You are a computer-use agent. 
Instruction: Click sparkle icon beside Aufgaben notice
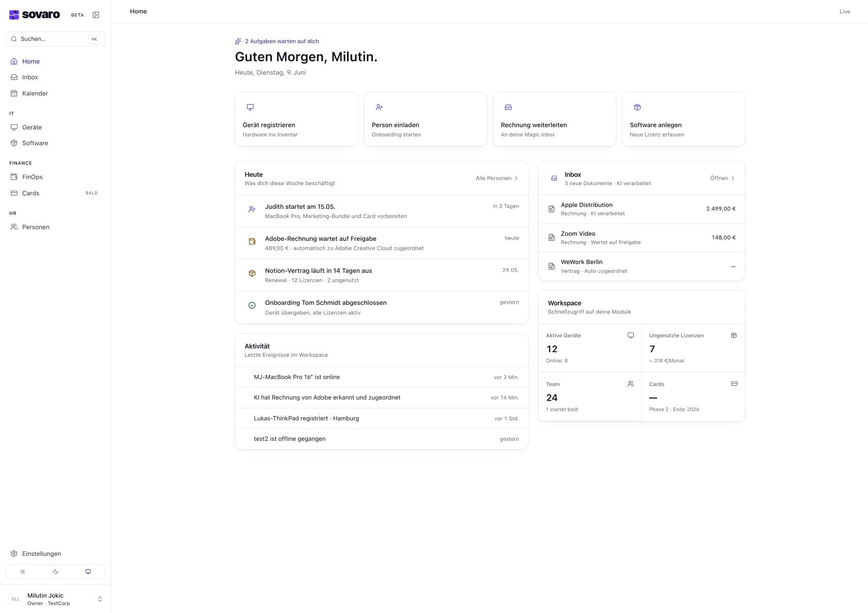coord(238,41)
